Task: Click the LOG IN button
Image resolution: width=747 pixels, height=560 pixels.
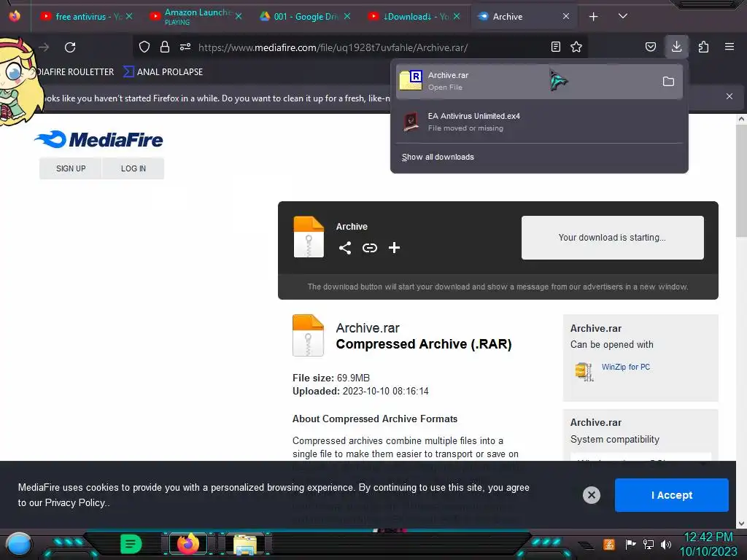Action: 133,168
